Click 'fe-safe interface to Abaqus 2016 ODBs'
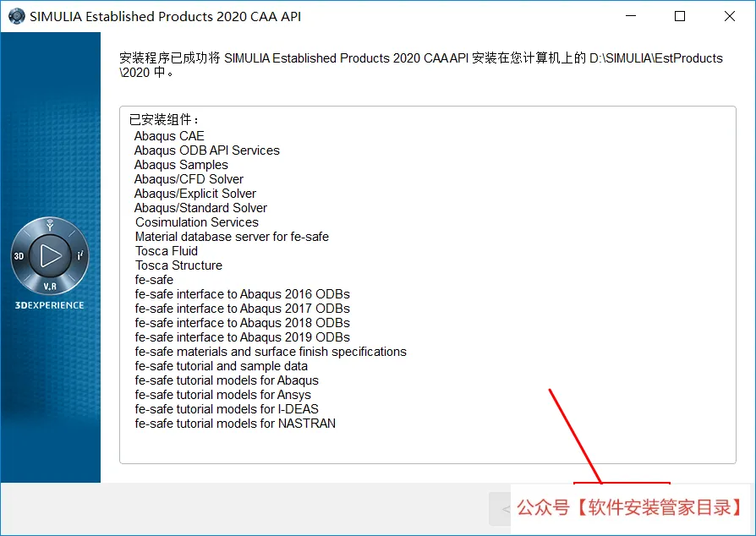 (243, 294)
